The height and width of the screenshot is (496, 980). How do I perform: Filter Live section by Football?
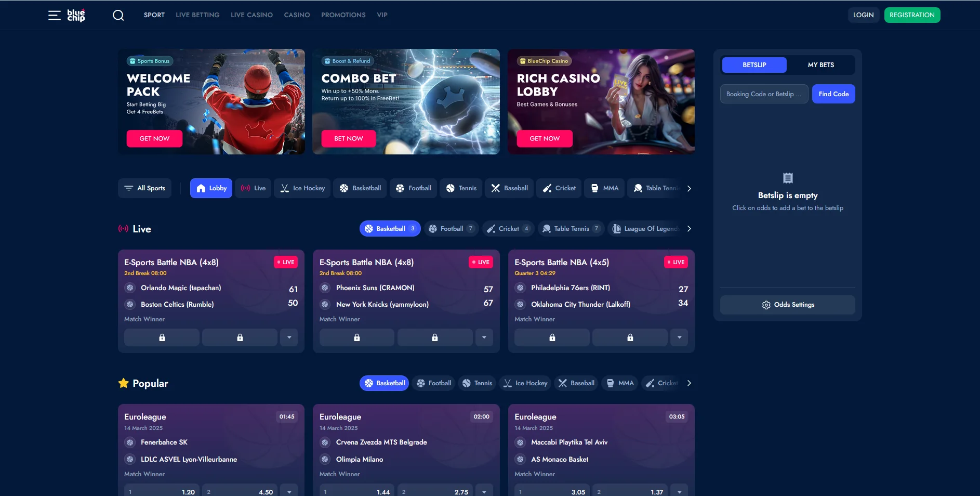[x=451, y=229]
